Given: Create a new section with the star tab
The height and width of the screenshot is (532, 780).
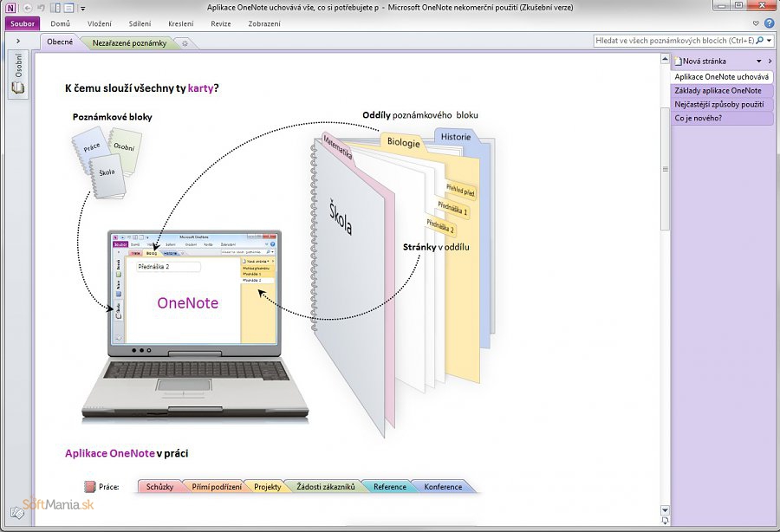Looking at the screenshot, I should tap(185, 43).
